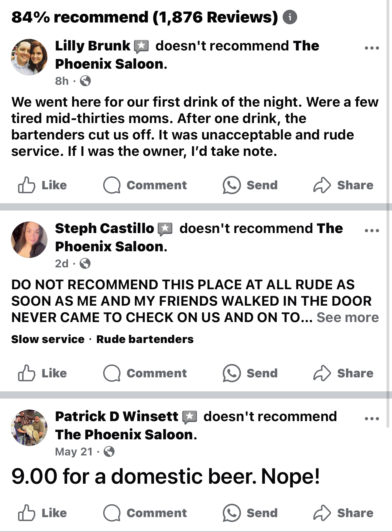Open options menu for Steph Castillo's review
Screen dimensions: 392x532
coord(372,231)
